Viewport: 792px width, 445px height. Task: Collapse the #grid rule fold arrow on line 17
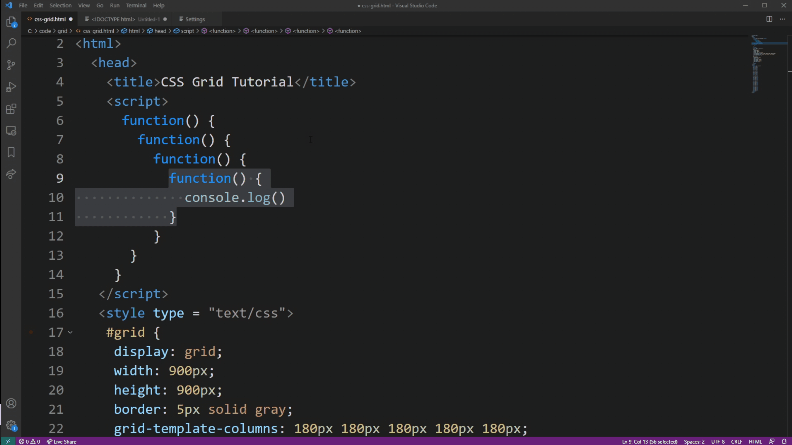pos(70,332)
